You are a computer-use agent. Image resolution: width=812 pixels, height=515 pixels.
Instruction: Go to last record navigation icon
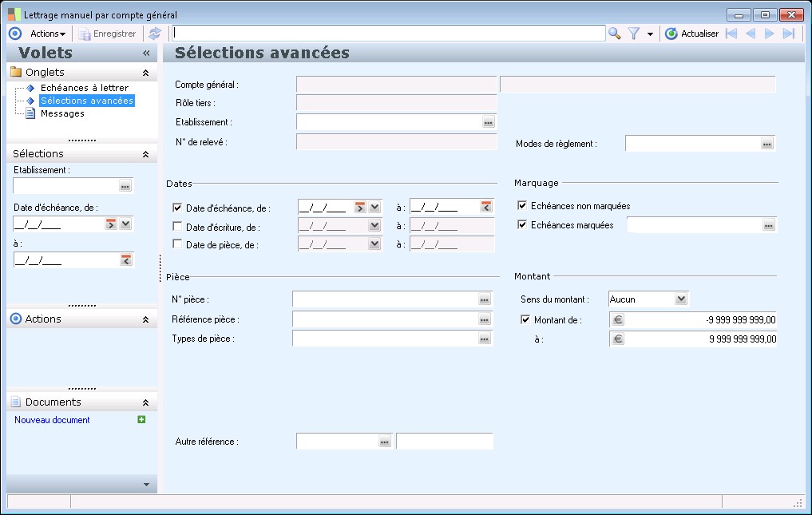pos(789,34)
